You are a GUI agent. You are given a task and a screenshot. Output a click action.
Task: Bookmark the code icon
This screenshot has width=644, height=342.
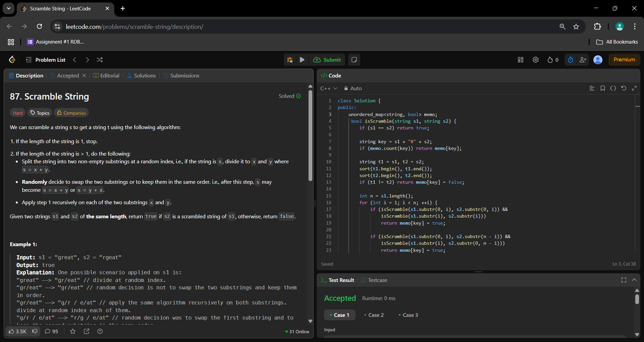tap(603, 88)
